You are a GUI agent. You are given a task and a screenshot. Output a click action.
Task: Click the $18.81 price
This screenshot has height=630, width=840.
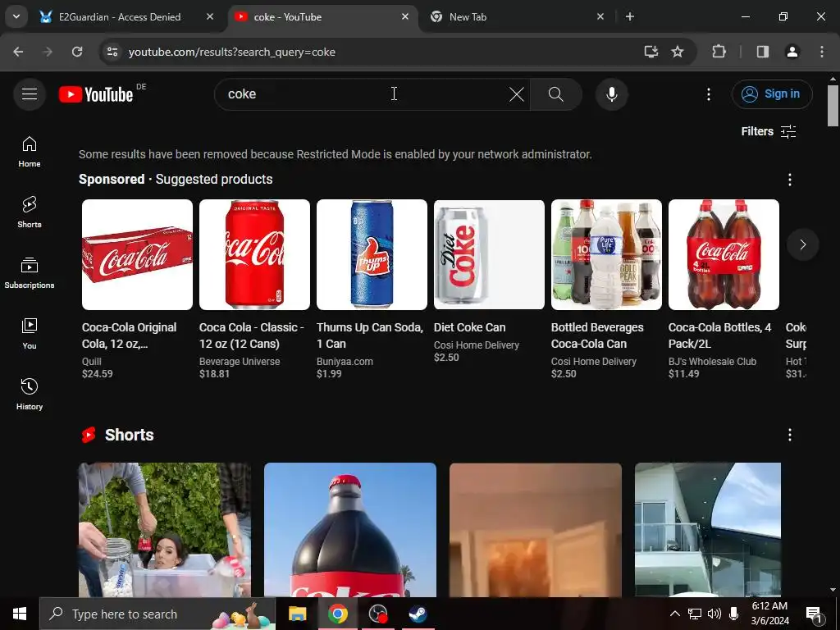tap(214, 374)
